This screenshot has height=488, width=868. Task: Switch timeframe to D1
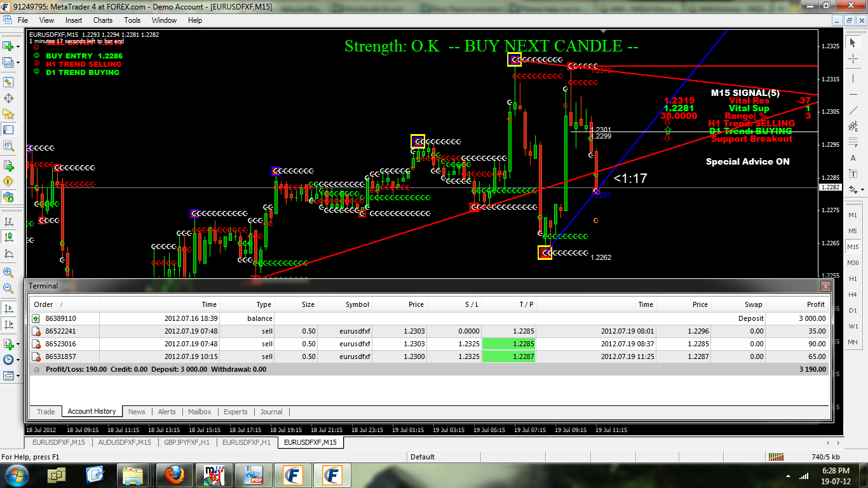[x=853, y=310]
